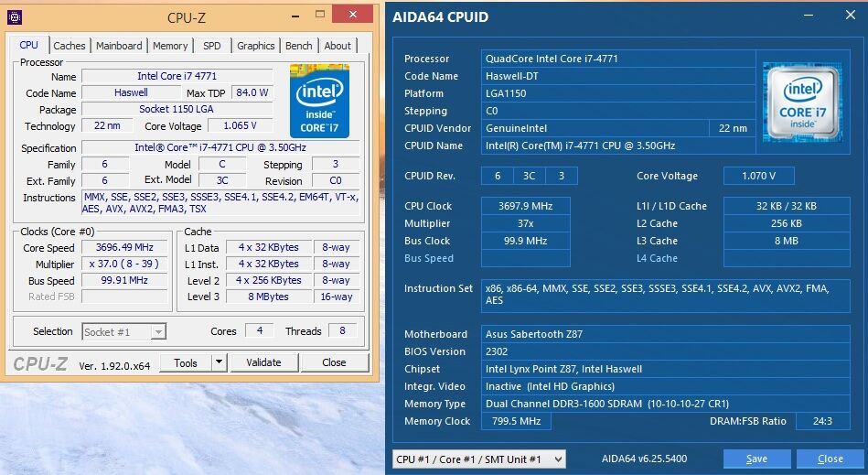Click the Motherboard value Asus Sabertooth Z87
The width and height of the screenshot is (868, 475).
tap(665, 334)
